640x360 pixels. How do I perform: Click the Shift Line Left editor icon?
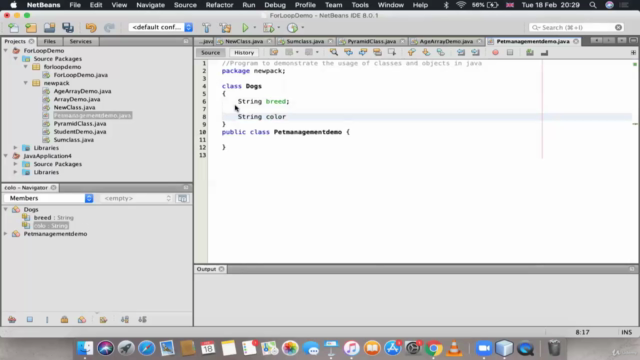(x=461, y=52)
